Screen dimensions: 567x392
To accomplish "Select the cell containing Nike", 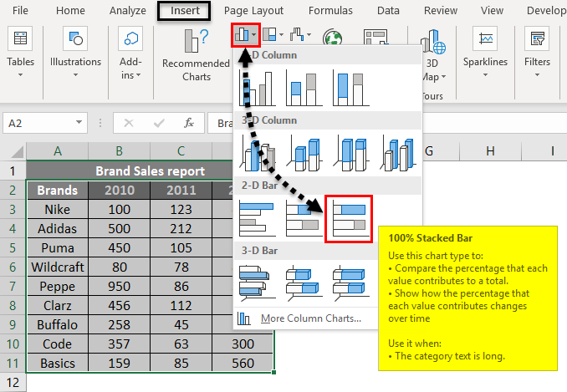I will coord(57,209).
